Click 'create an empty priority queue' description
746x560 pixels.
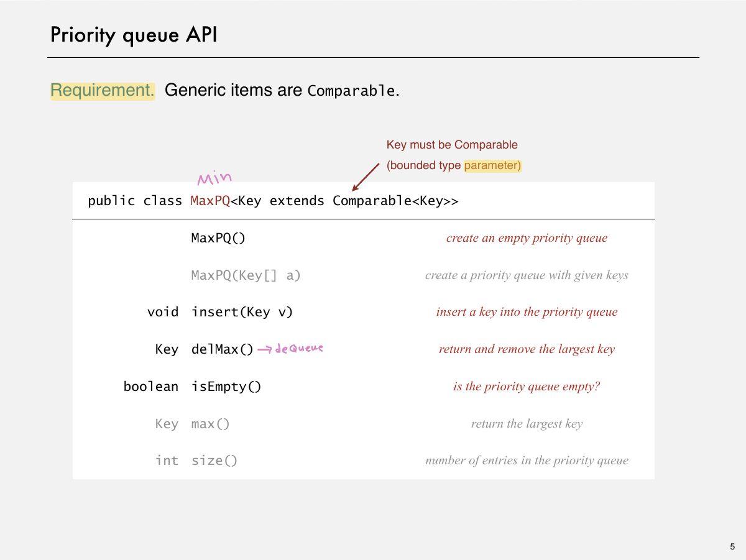click(527, 238)
